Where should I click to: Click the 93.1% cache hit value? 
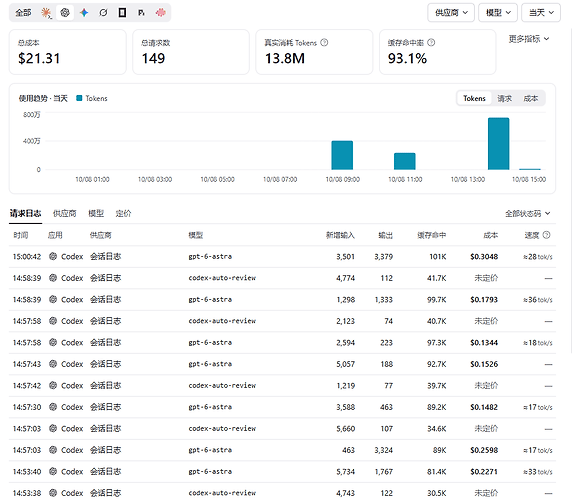[x=407, y=58]
